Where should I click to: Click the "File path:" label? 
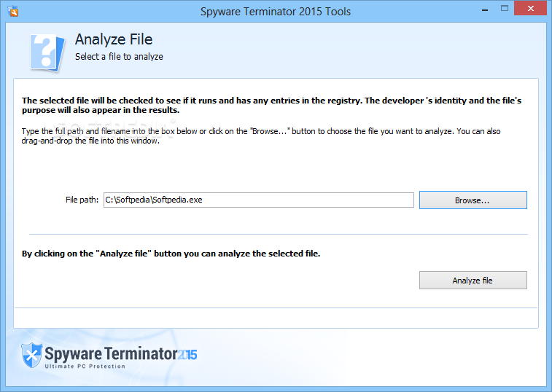click(82, 200)
